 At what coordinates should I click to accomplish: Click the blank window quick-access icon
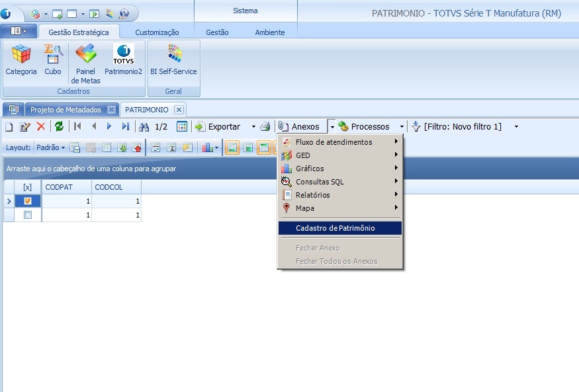71,14
